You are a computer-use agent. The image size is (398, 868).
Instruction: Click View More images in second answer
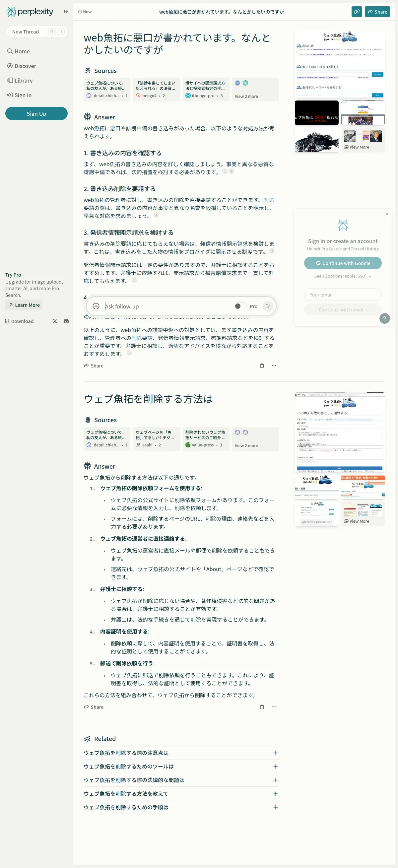click(x=363, y=514)
